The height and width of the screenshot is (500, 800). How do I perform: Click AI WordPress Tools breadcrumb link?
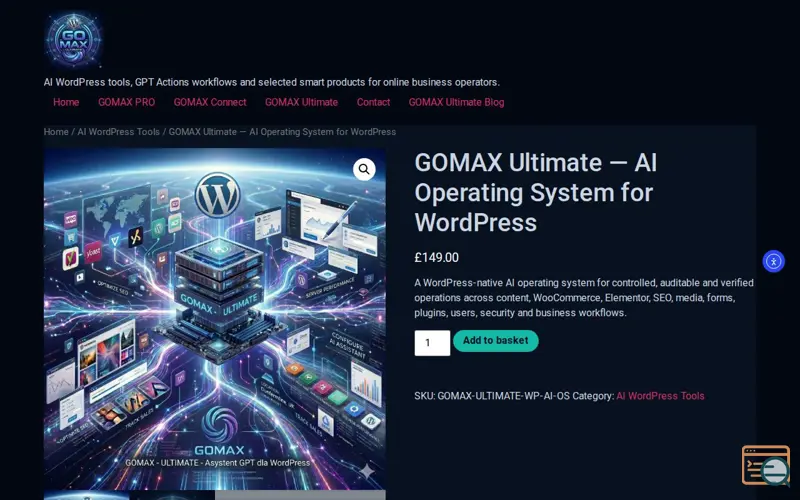click(118, 132)
